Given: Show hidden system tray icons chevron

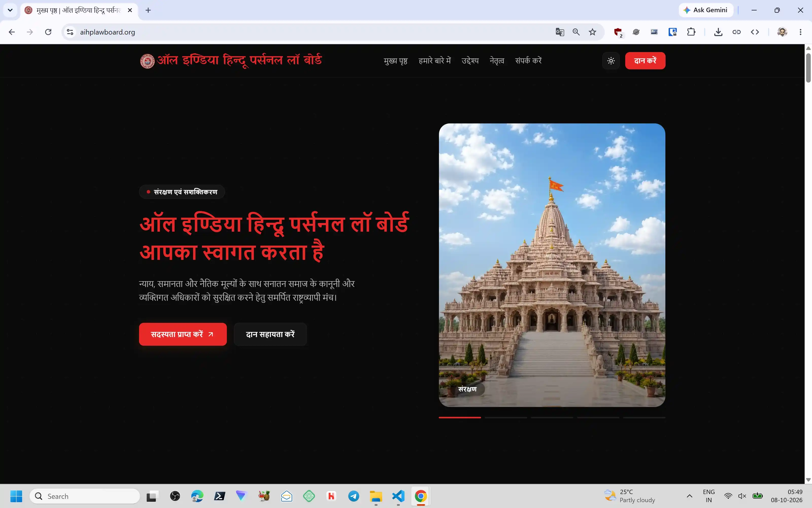Looking at the screenshot, I should click(689, 496).
